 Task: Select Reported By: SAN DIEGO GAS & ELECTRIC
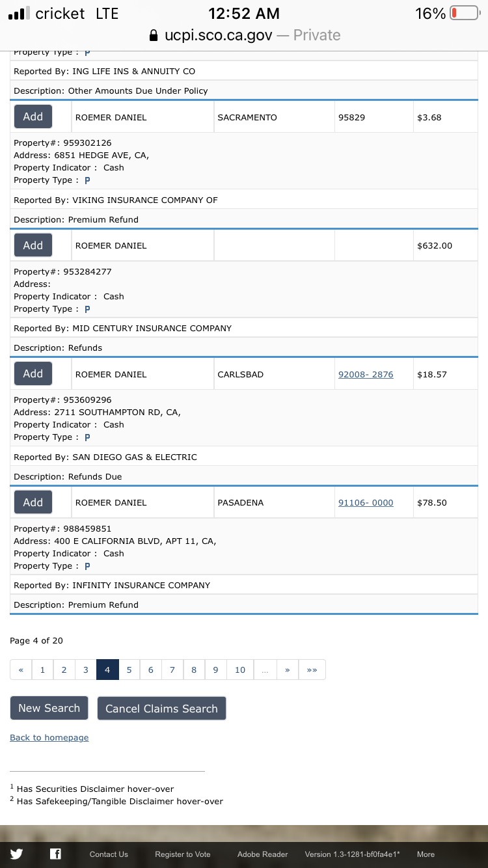pos(105,457)
